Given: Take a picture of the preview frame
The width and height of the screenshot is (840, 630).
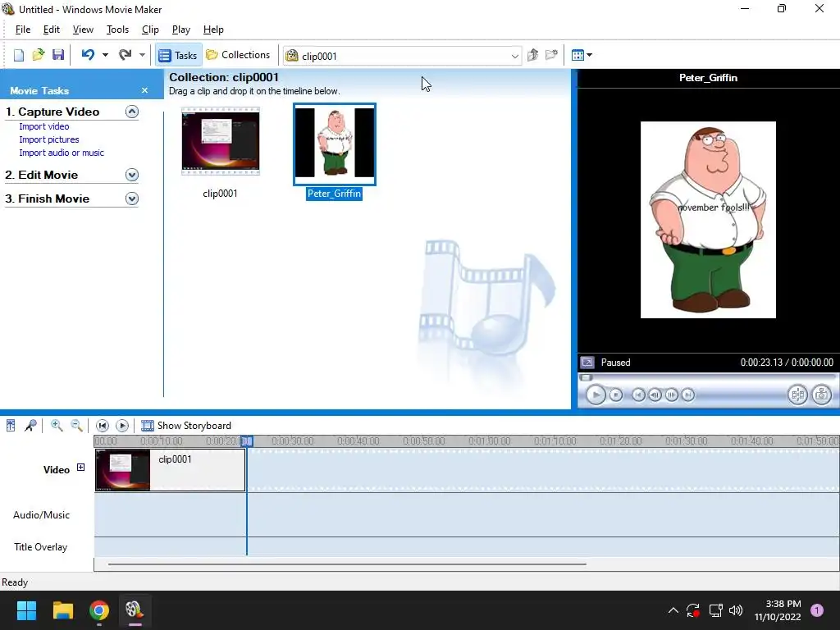Looking at the screenshot, I should 822,395.
